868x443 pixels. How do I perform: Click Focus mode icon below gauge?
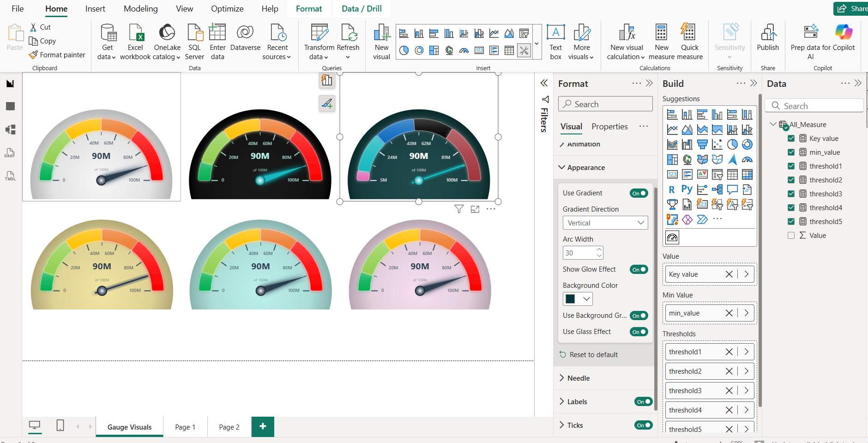[x=475, y=209]
